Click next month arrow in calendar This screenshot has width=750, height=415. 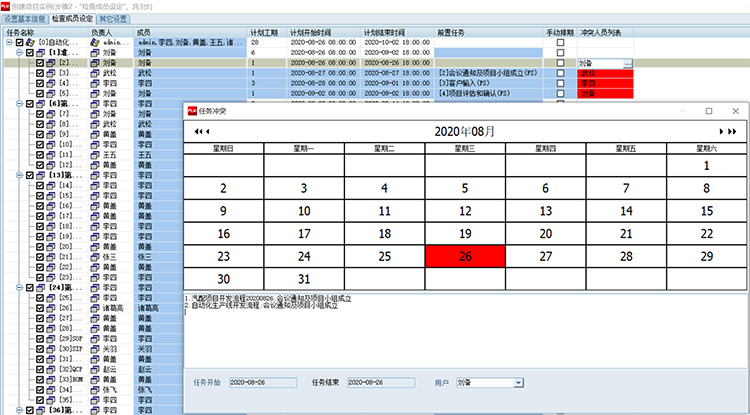[x=720, y=131]
